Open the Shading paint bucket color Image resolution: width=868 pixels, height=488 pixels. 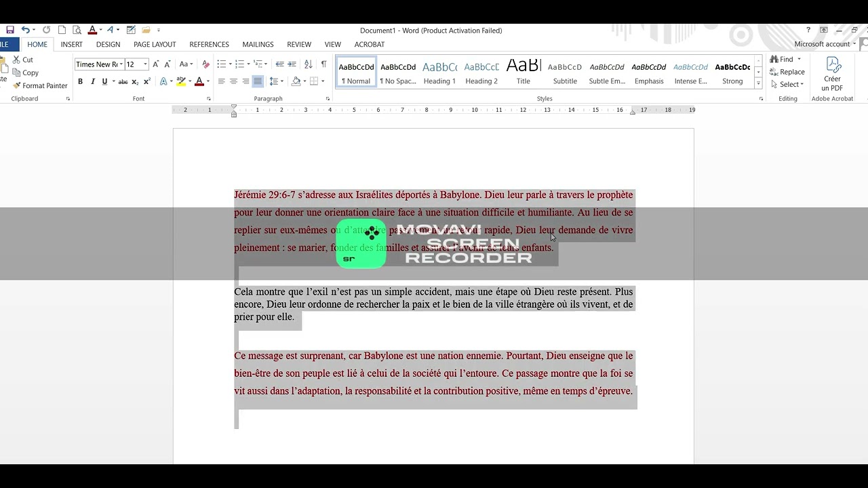296,81
